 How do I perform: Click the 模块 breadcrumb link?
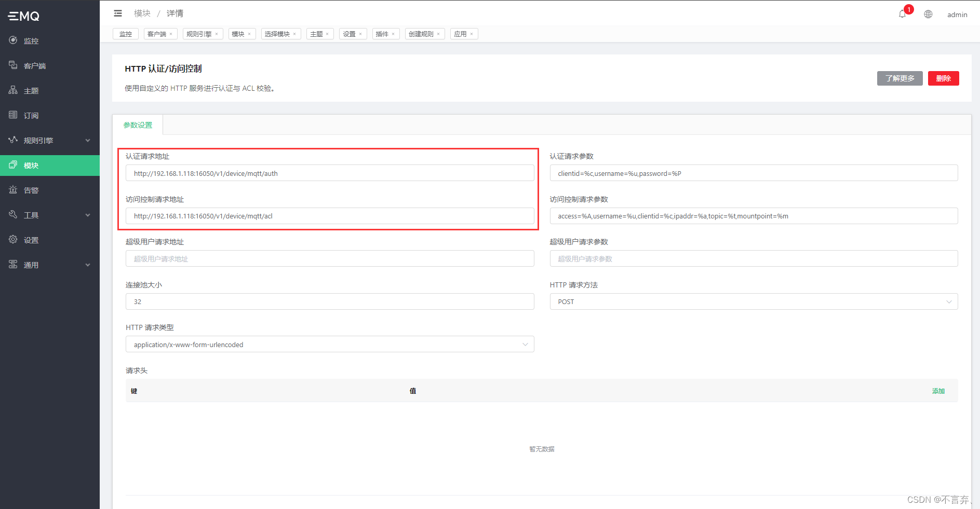(142, 13)
